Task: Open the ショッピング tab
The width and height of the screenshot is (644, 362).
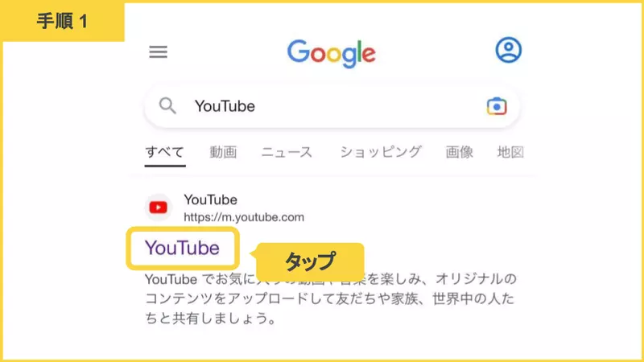Action: coord(380,152)
